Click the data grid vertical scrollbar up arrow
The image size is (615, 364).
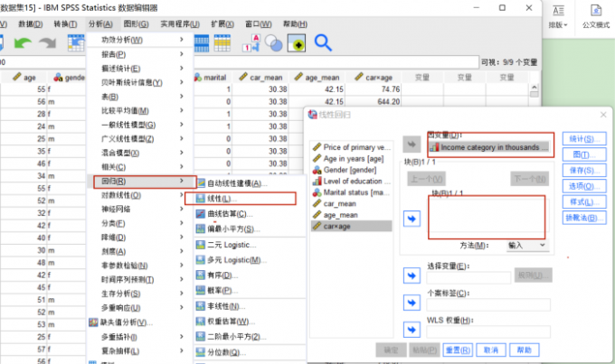point(534,88)
